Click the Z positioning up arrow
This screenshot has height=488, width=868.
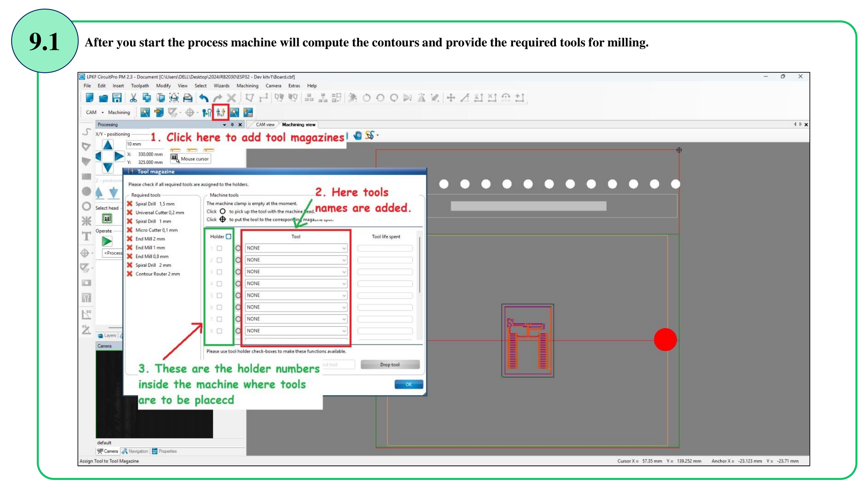pos(99,193)
